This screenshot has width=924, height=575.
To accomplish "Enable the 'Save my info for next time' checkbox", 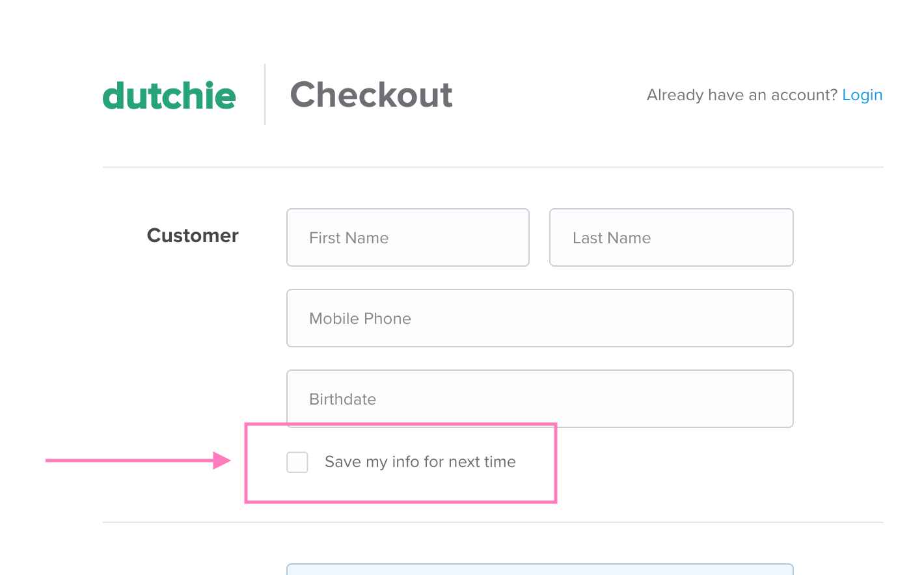I will [x=297, y=462].
